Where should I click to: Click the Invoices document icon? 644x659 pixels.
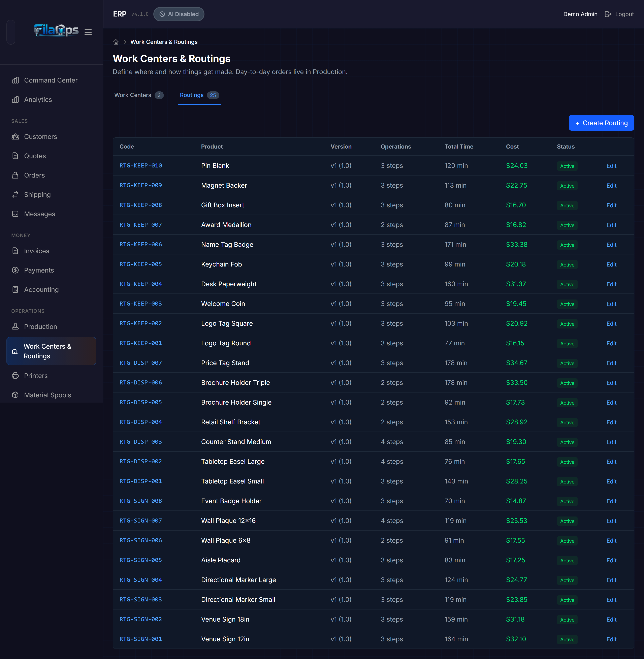pyautogui.click(x=15, y=251)
